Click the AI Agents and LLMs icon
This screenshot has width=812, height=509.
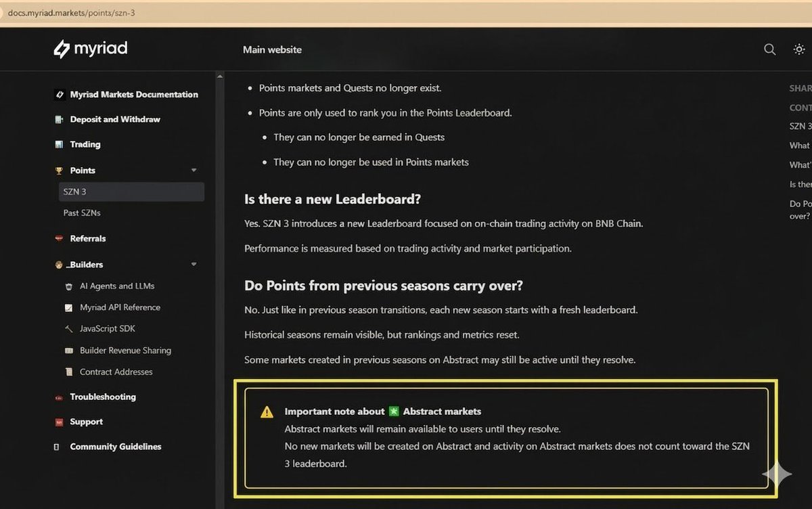pyautogui.click(x=68, y=286)
